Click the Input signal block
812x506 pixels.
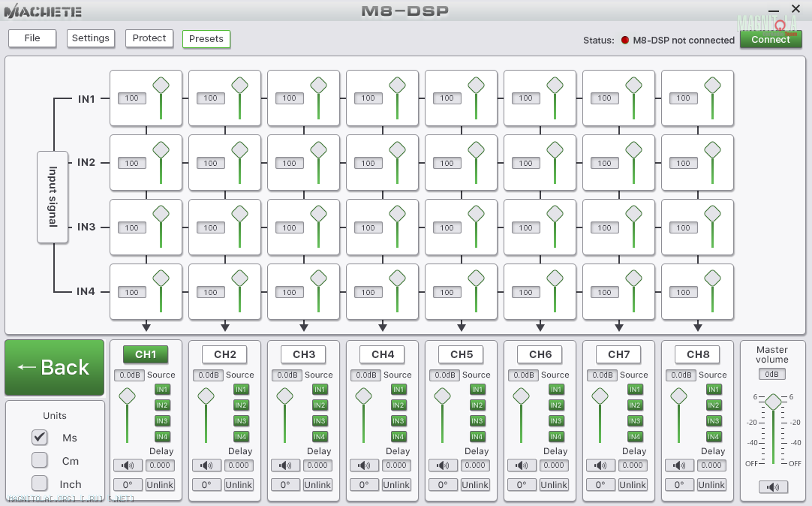click(53, 197)
